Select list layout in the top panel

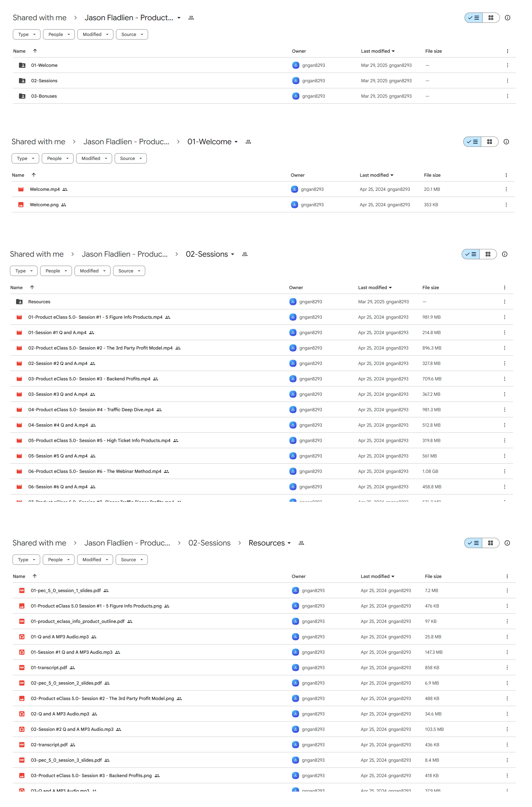(474, 18)
